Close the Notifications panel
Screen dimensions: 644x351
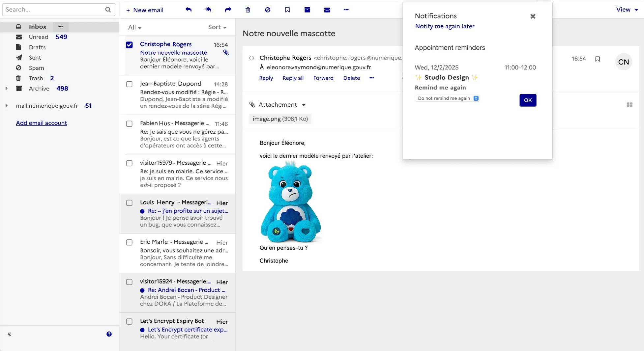[x=533, y=16]
